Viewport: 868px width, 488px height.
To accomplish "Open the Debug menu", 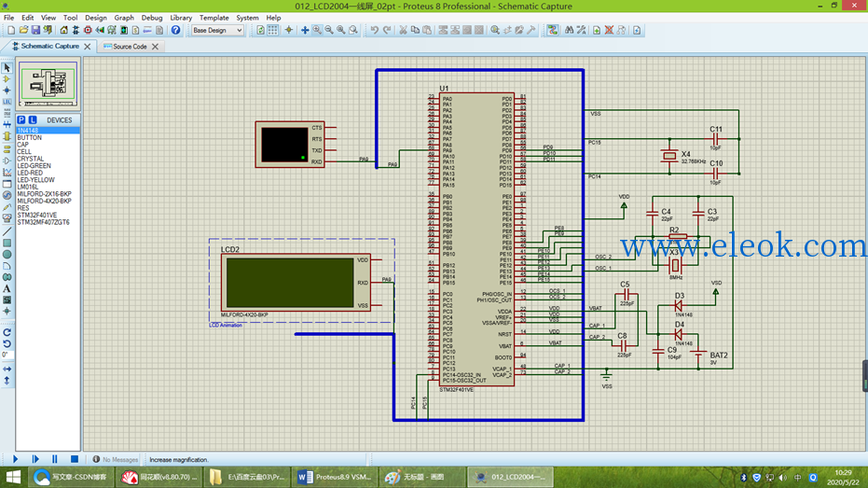I will click(x=152, y=18).
